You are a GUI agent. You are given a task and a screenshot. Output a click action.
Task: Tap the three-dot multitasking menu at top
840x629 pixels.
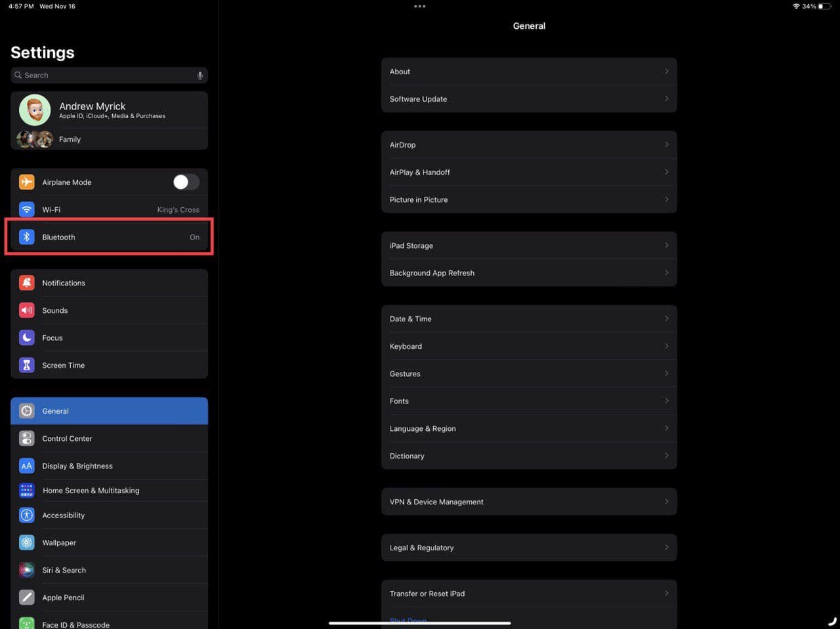click(x=420, y=7)
